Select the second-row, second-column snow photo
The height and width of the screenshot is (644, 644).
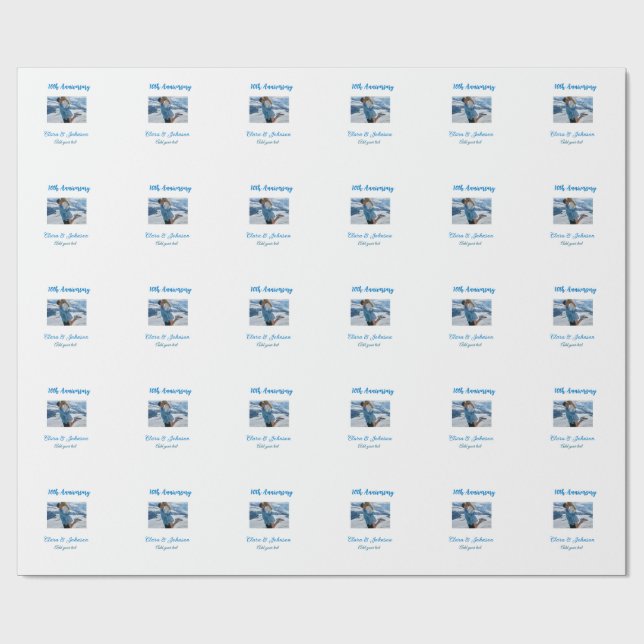(168, 210)
